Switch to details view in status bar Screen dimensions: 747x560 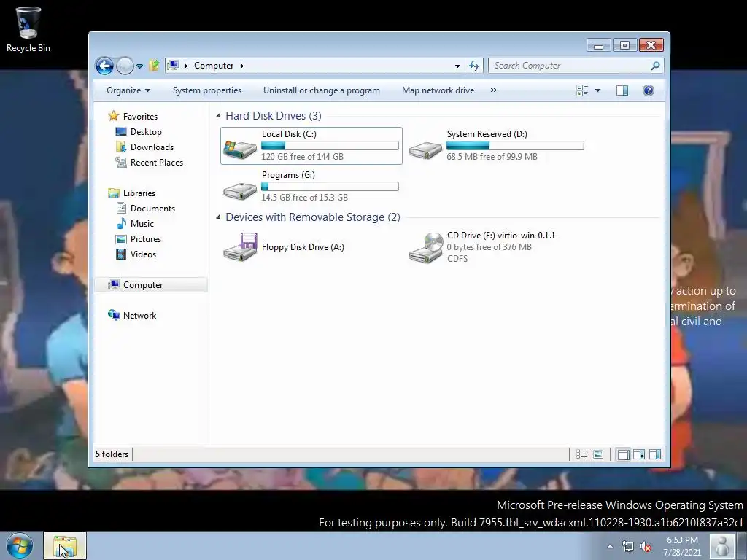tap(581, 454)
